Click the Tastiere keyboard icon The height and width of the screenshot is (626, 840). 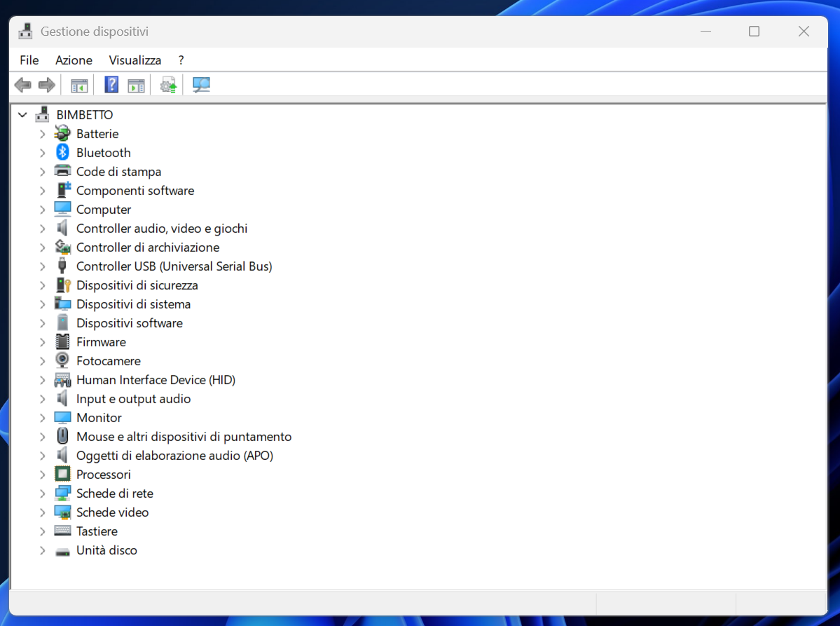click(x=62, y=531)
